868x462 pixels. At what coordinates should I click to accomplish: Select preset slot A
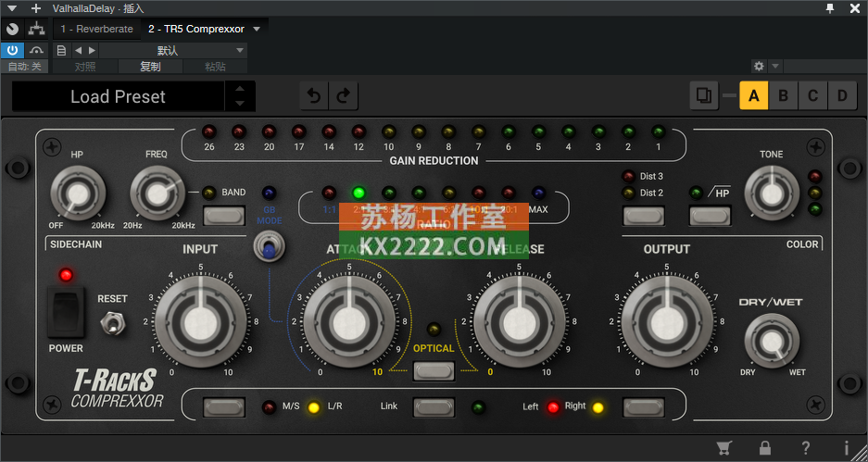(753, 95)
